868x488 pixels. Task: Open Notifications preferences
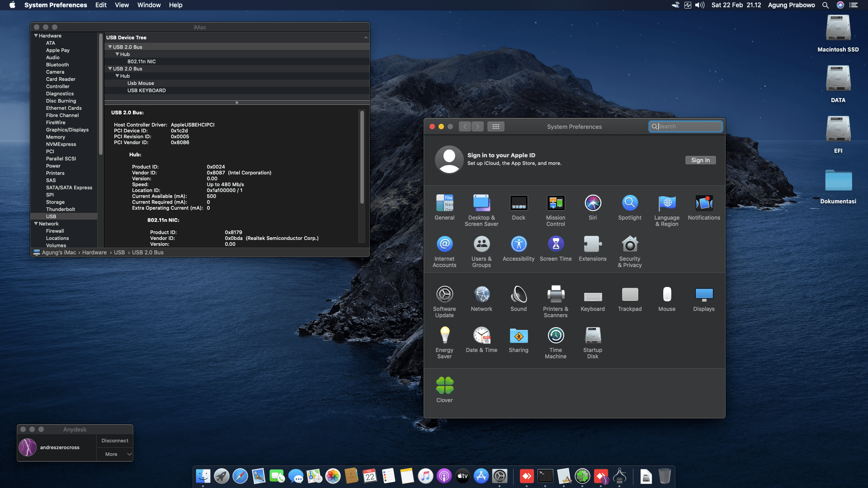click(x=704, y=207)
